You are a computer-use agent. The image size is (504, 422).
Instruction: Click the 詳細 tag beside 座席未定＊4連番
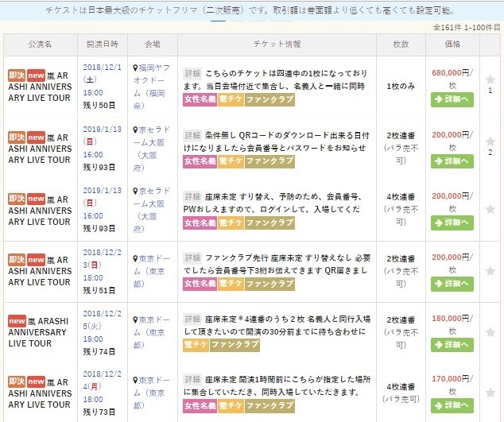192,319
